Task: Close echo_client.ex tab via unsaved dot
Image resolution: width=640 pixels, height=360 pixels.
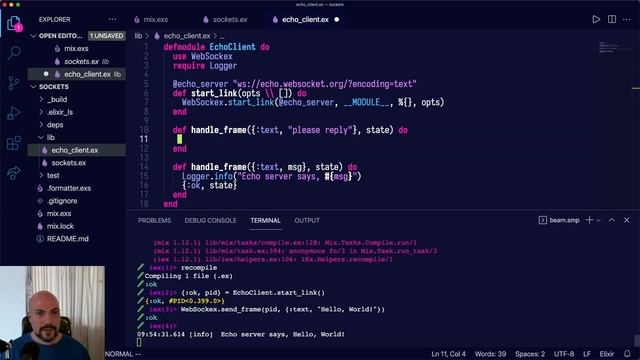Action: pyautogui.click(x=337, y=19)
